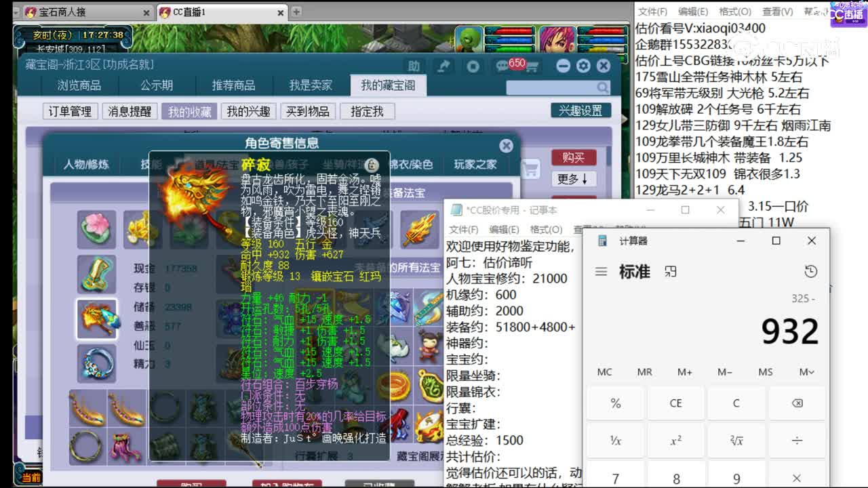Open the 玩家之家 tab in role info
The height and width of the screenshot is (488, 868).
475,165
